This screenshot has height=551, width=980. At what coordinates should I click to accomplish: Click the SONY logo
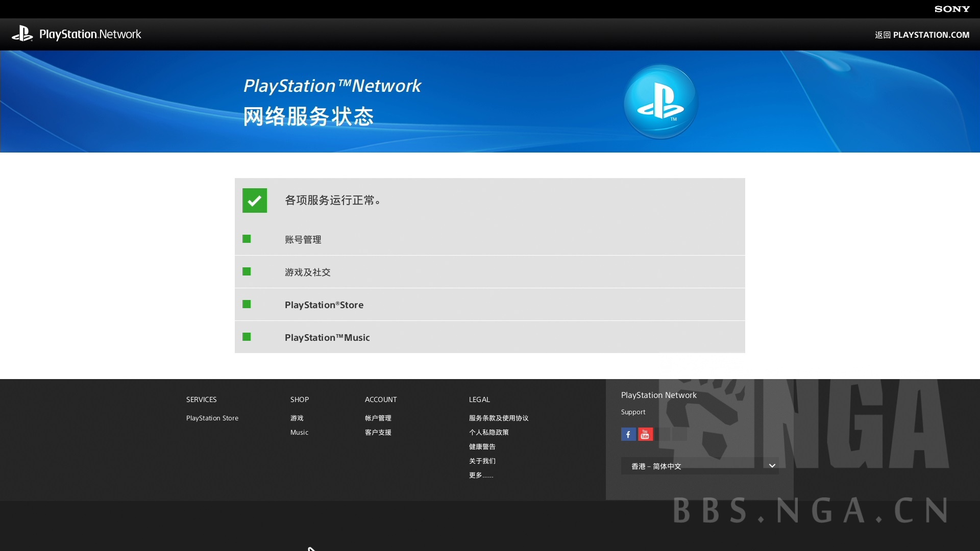pyautogui.click(x=951, y=9)
